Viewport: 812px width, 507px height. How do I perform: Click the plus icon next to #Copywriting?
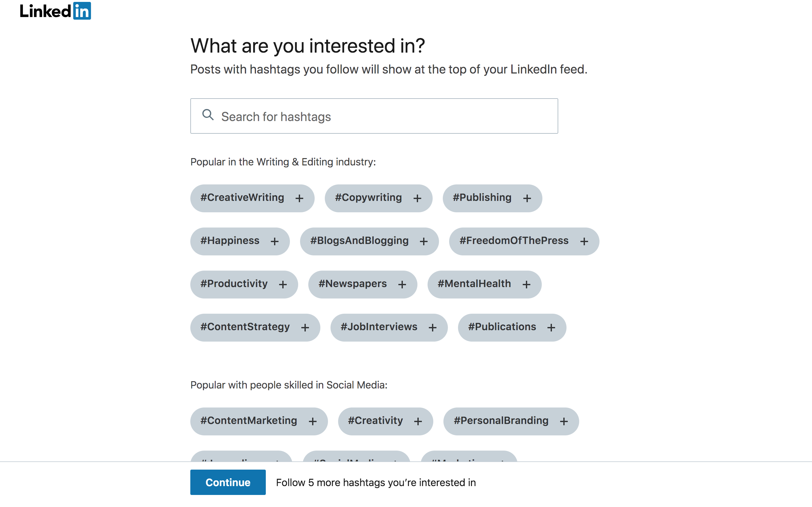pos(417,198)
